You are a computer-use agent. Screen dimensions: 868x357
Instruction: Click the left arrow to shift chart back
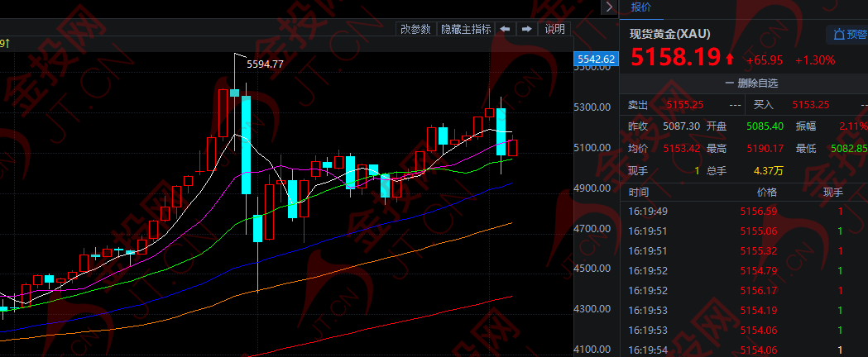pos(504,29)
